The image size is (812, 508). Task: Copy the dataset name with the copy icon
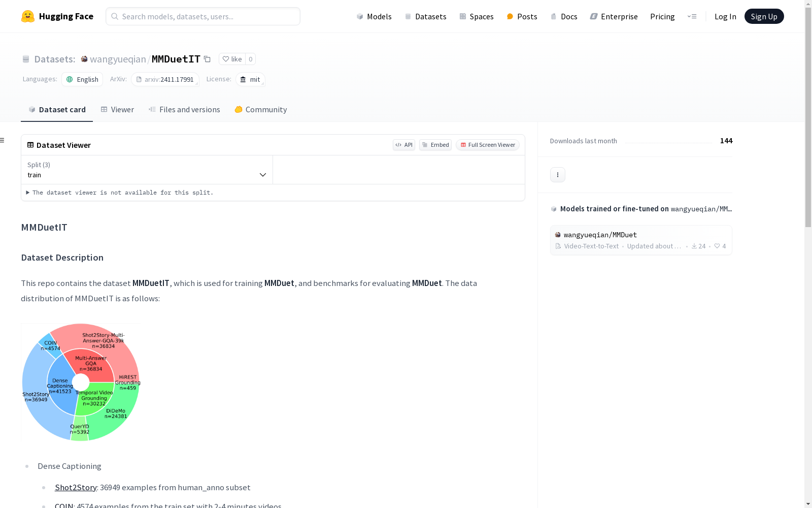[x=207, y=59]
